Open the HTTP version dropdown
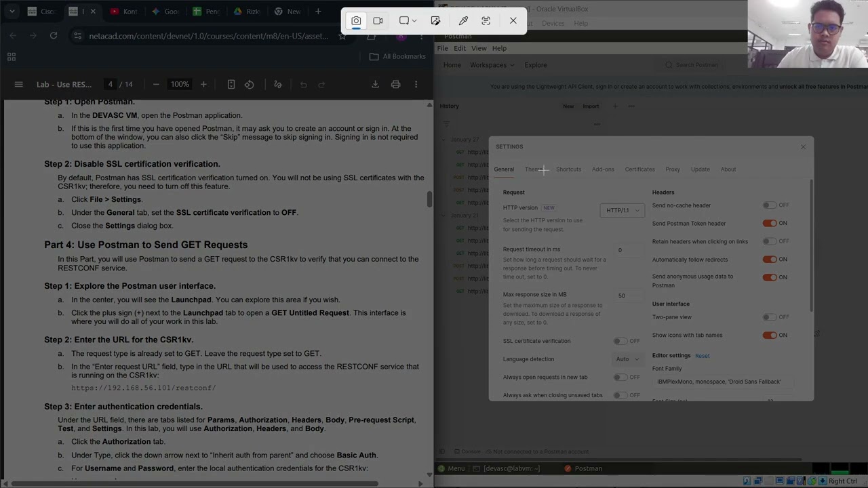The image size is (868, 488). 623,210
